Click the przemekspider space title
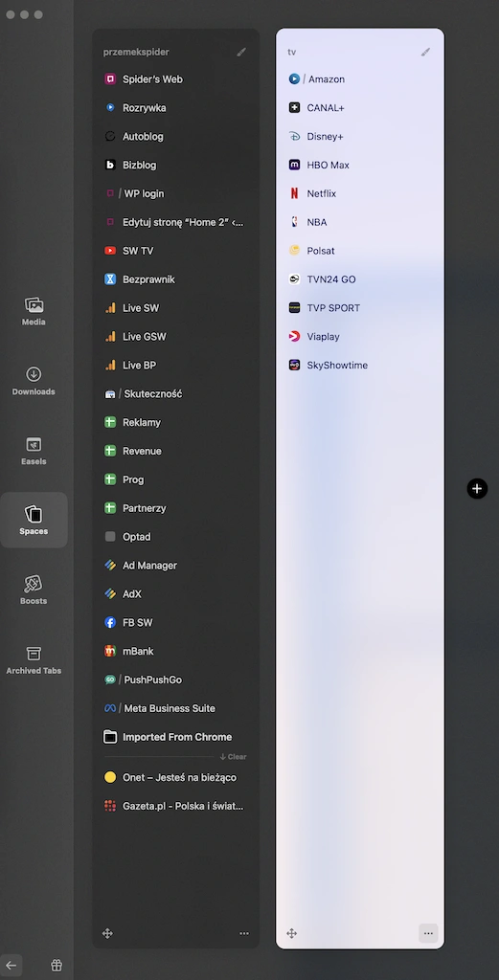Image resolution: width=499 pixels, height=980 pixels. (x=136, y=52)
